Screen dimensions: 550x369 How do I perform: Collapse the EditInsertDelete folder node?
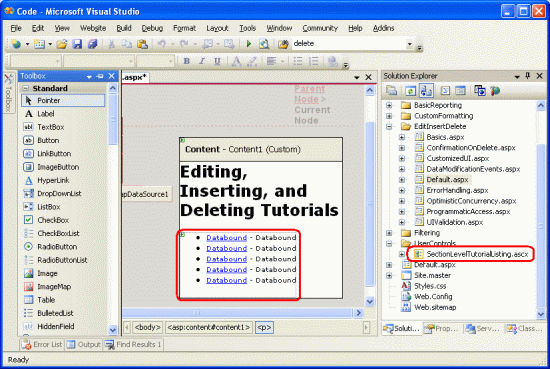coord(389,127)
